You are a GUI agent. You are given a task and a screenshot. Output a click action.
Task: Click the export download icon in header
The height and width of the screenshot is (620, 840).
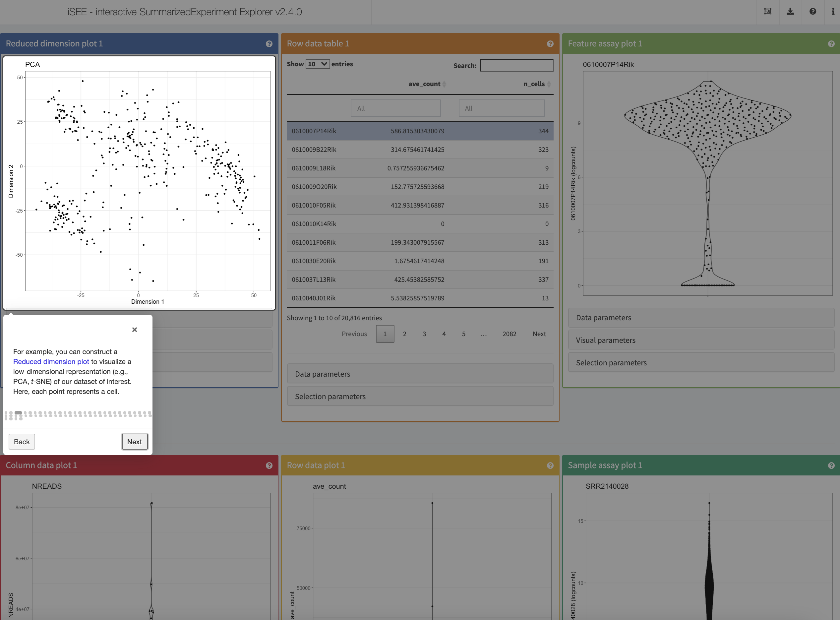pos(790,12)
